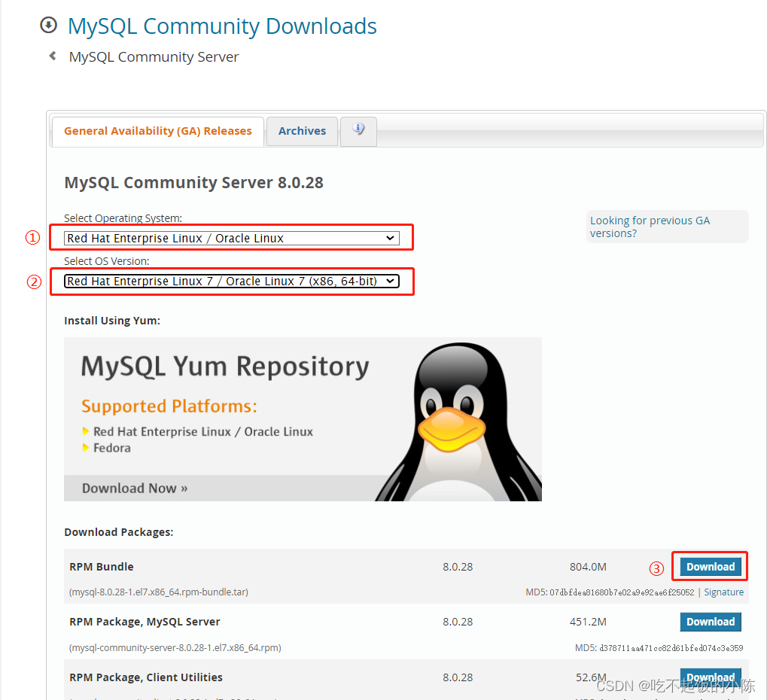This screenshot has width=767, height=700.
Task: Click RPM Bundle package name
Action: (x=102, y=567)
